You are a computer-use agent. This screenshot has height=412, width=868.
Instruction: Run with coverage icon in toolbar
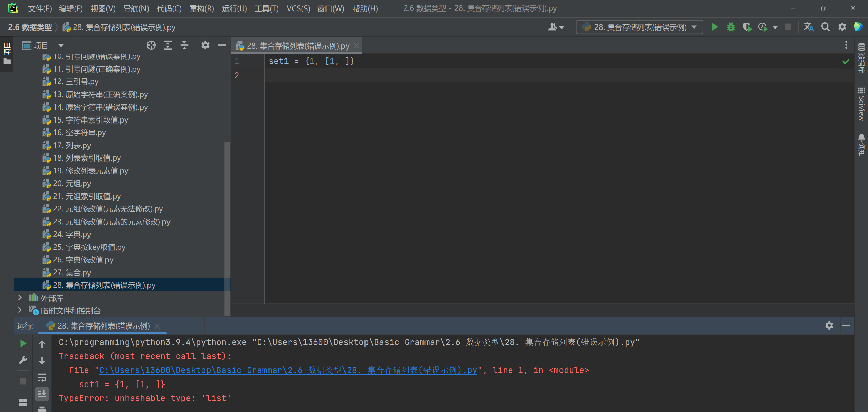click(x=747, y=27)
